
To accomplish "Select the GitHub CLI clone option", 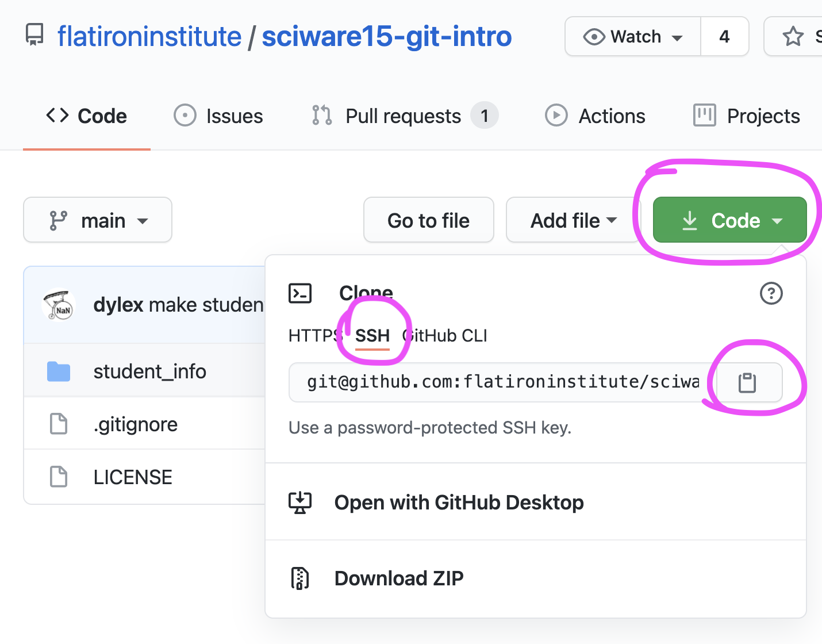I will [x=445, y=336].
